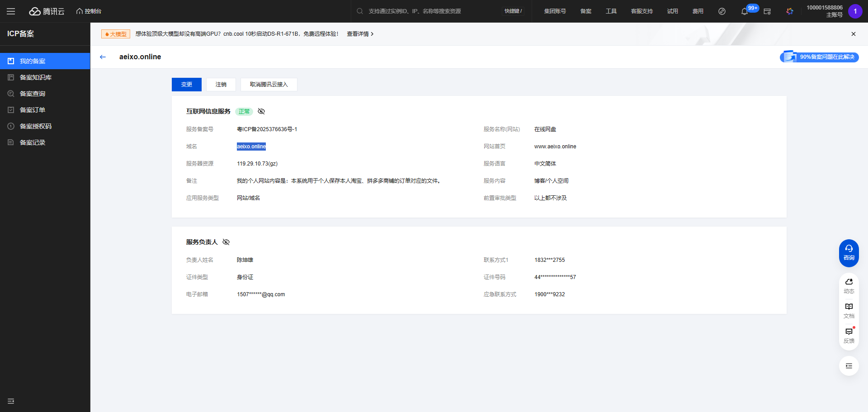Click the 变更 button
Viewport: 868px width, 412px height.
pos(187,85)
